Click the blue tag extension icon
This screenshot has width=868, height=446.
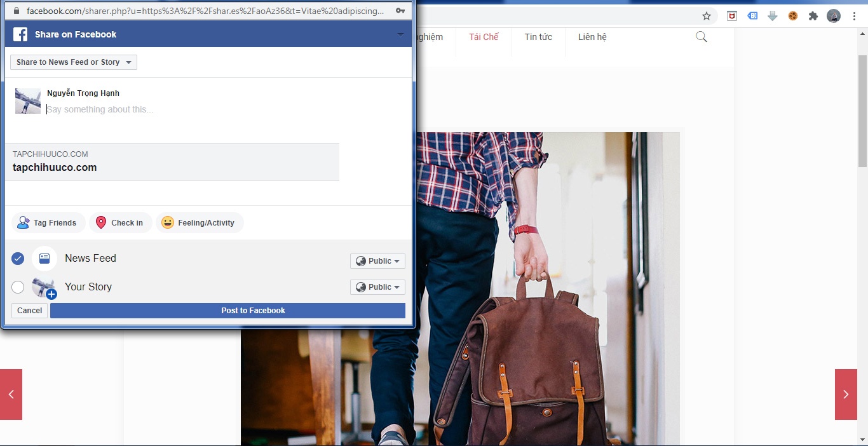tap(752, 16)
